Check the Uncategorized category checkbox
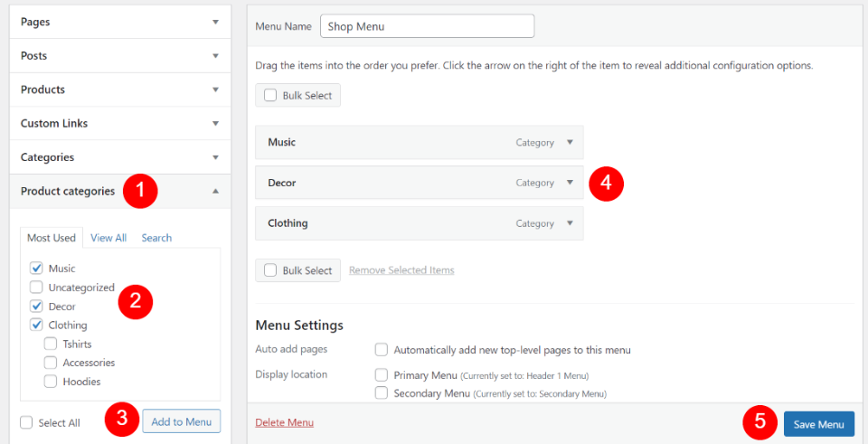Image resolution: width=868 pixels, height=444 pixels. tap(36, 288)
